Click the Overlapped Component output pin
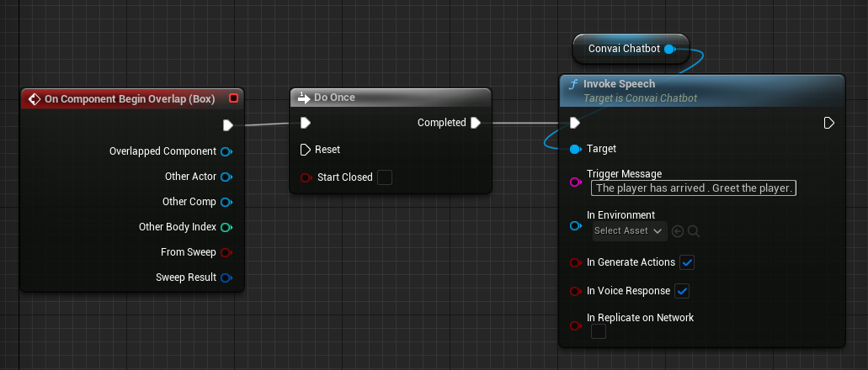 click(226, 152)
